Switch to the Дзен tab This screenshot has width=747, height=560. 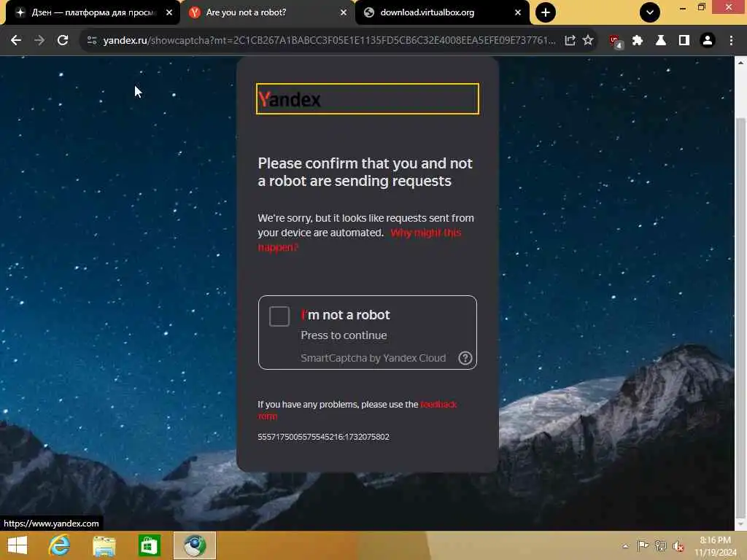click(93, 12)
